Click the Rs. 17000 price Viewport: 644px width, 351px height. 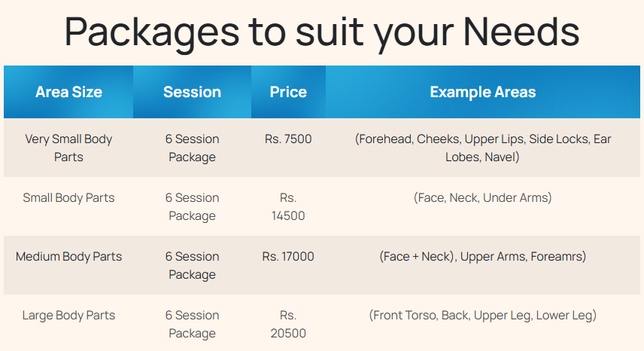point(288,257)
